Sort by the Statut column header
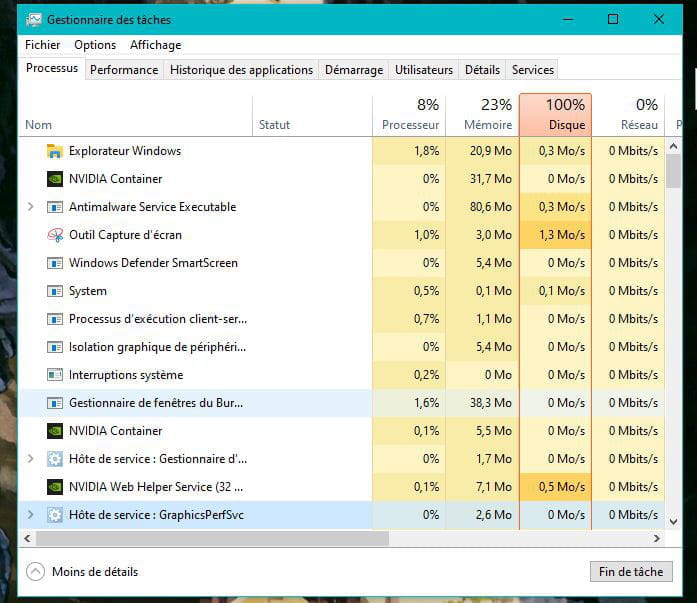 tap(312, 116)
